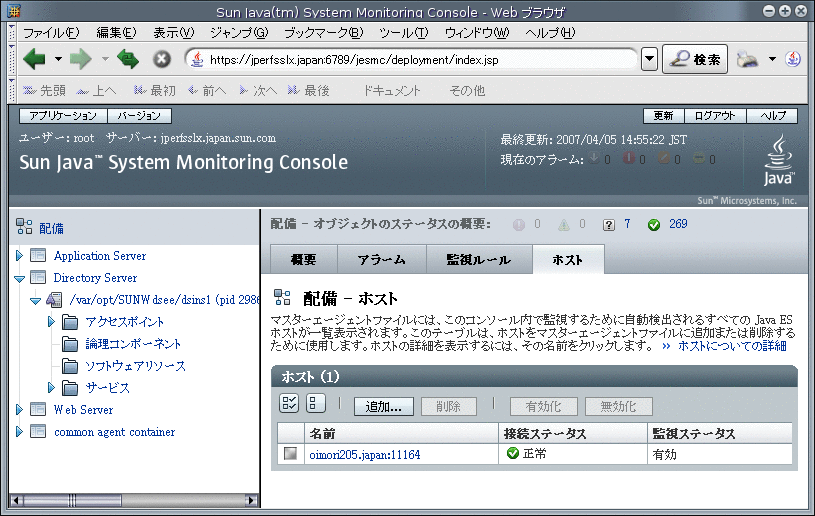Collapse the /var/opt/SUNWdsee/dsins1 node
The image size is (815, 516).
click(35, 301)
